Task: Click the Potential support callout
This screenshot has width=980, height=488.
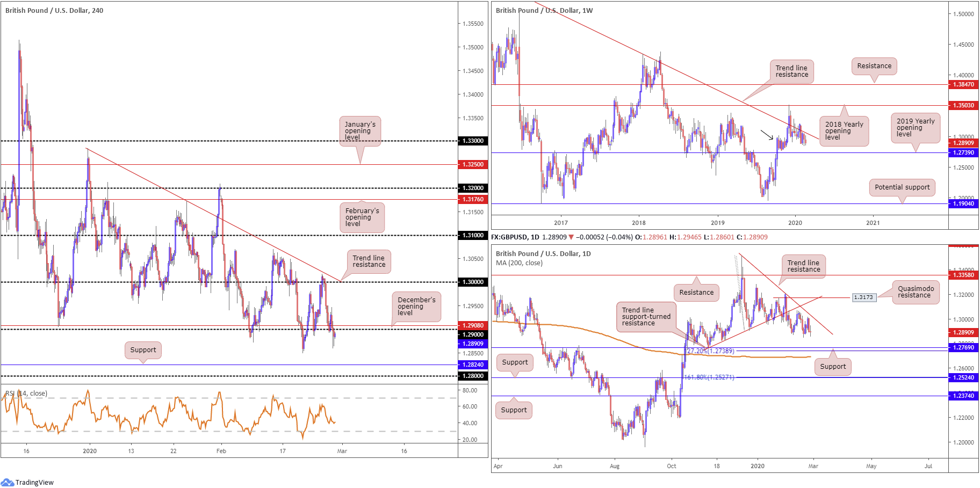Action: tap(902, 187)
